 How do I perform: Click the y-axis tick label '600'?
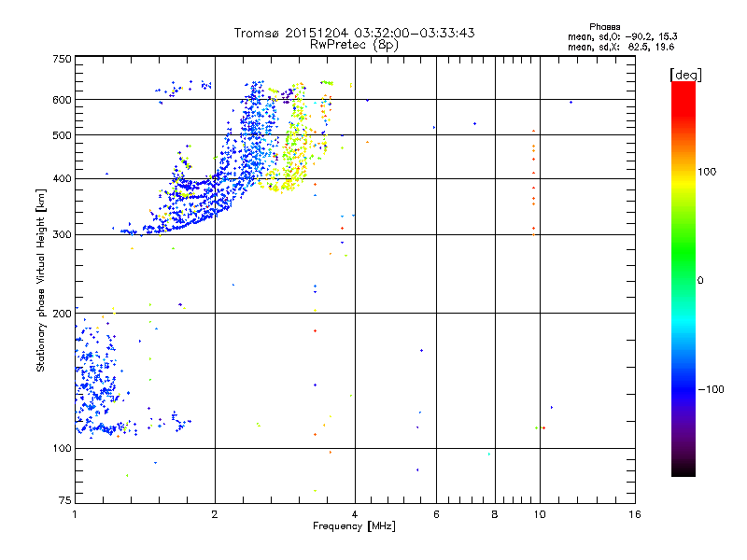(x=62, y=100)
